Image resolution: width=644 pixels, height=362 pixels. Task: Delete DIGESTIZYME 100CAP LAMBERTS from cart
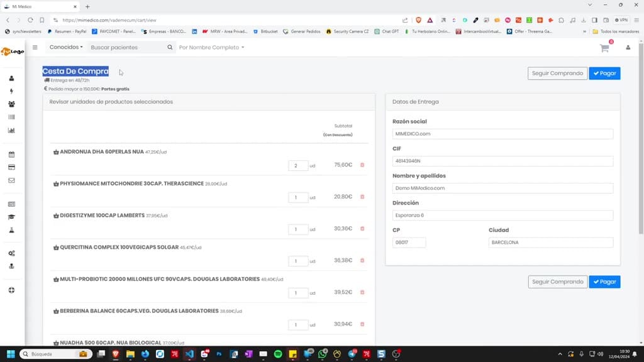[x=362, y=229]
